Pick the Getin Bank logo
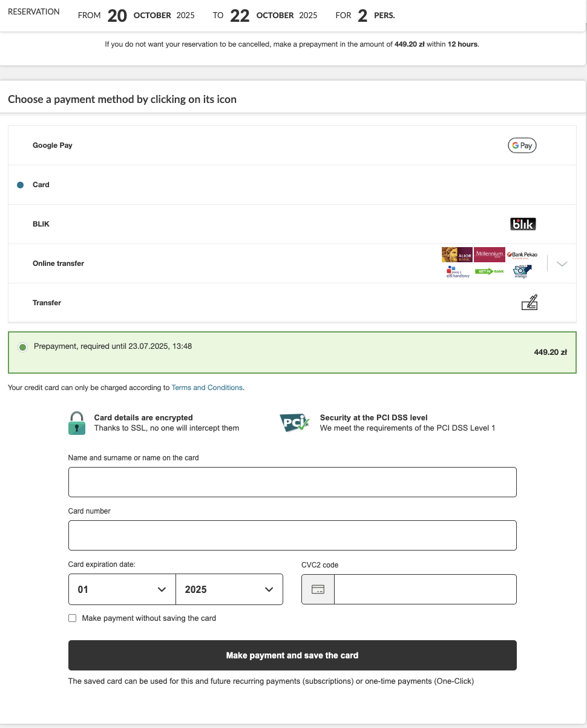This screenshot has height=728, width=587. pos(489,271)
